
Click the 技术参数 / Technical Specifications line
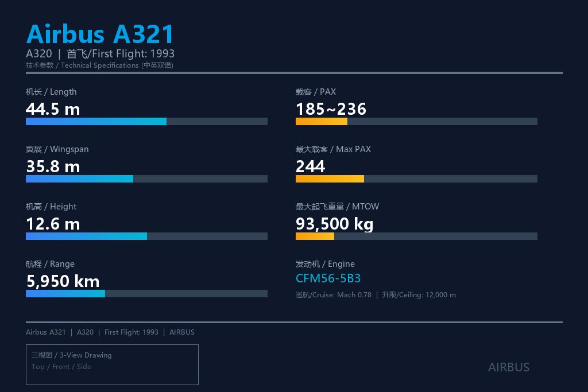[99, 65]
